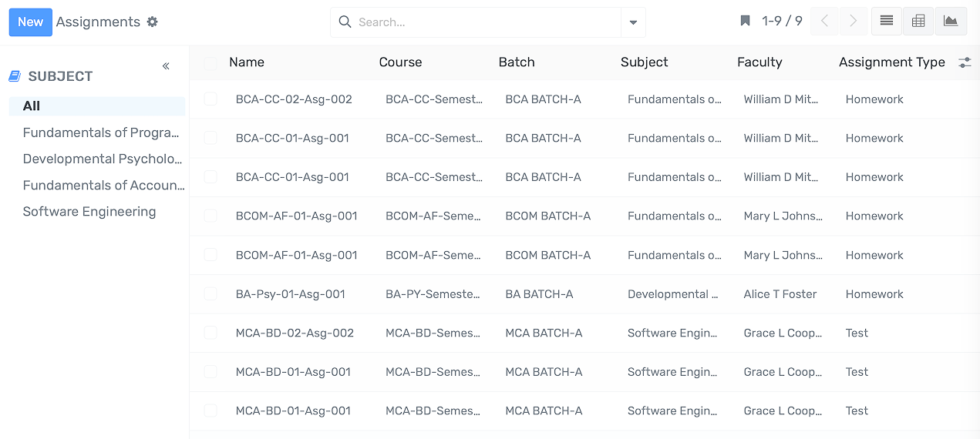Go to next page arrow

853,22
